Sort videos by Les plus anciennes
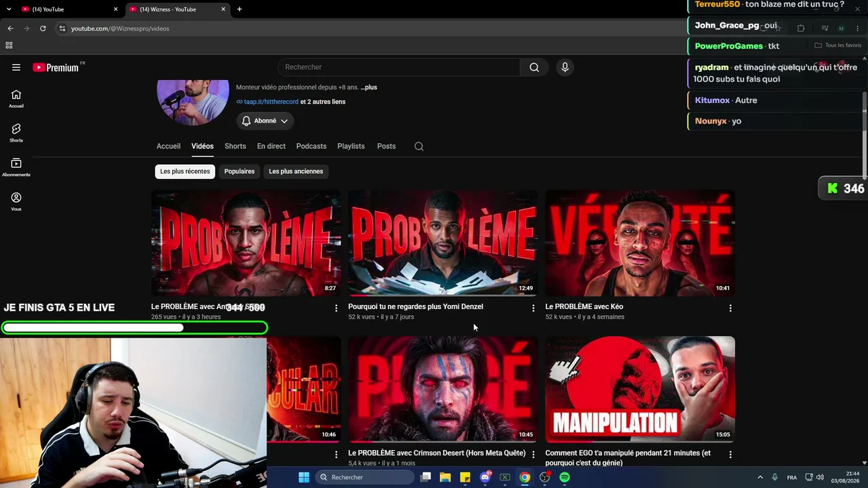Screen dimensions: 868x488 click(296, 171)
